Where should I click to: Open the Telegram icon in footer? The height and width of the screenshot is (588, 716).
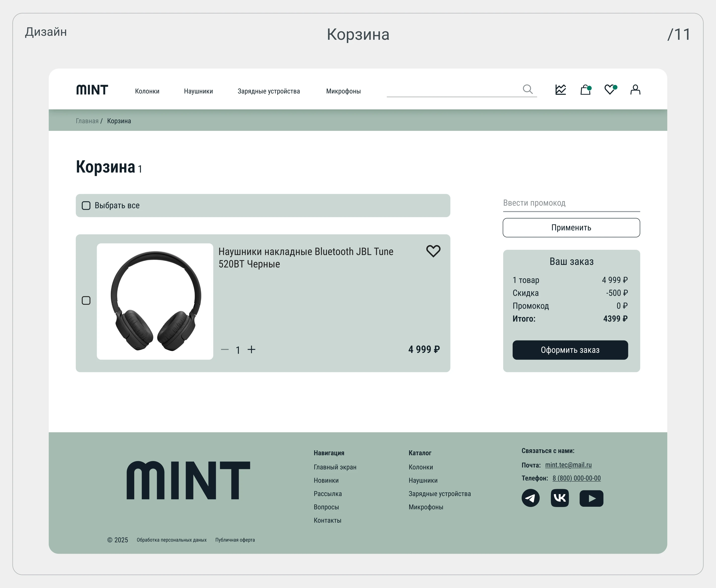530,498
